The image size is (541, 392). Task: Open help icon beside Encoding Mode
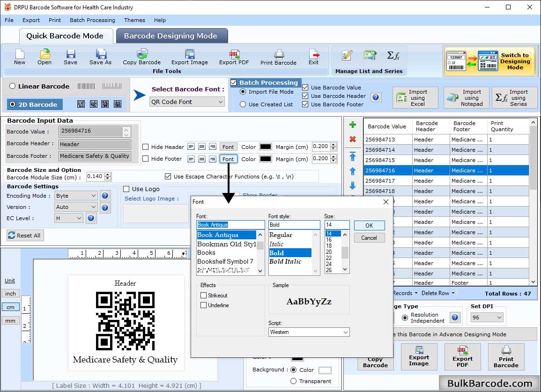(x=105, y=196)
